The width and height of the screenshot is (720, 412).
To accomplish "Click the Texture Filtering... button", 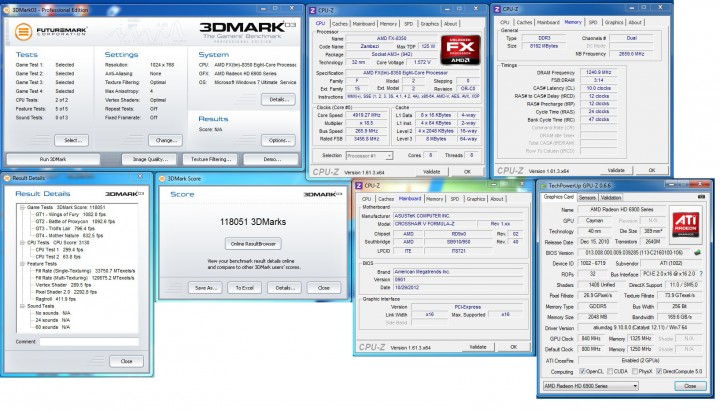I will (x=211, y=159).
